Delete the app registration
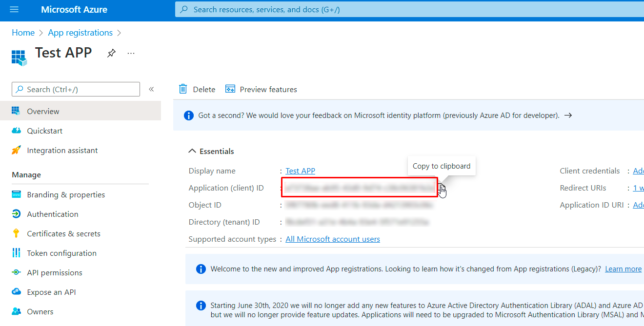Viewport: 644px width, 326px height. (x=197, y=89)
